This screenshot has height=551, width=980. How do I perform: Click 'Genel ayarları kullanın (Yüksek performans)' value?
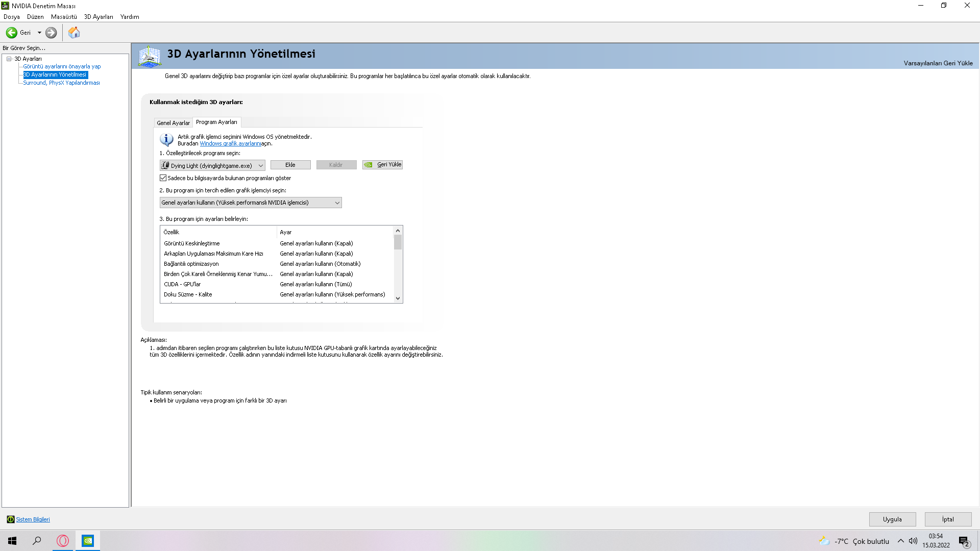click(x=332, y=294)
